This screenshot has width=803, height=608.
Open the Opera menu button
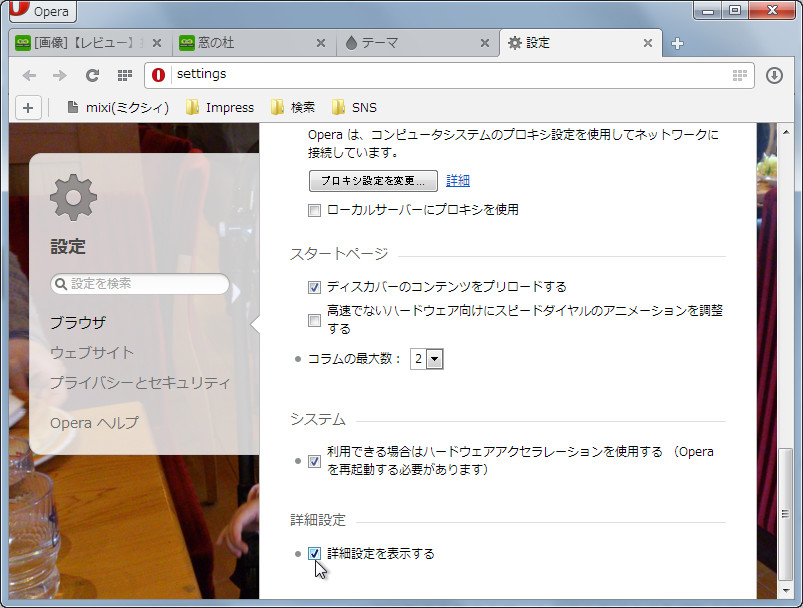click(x=40, y=12)
